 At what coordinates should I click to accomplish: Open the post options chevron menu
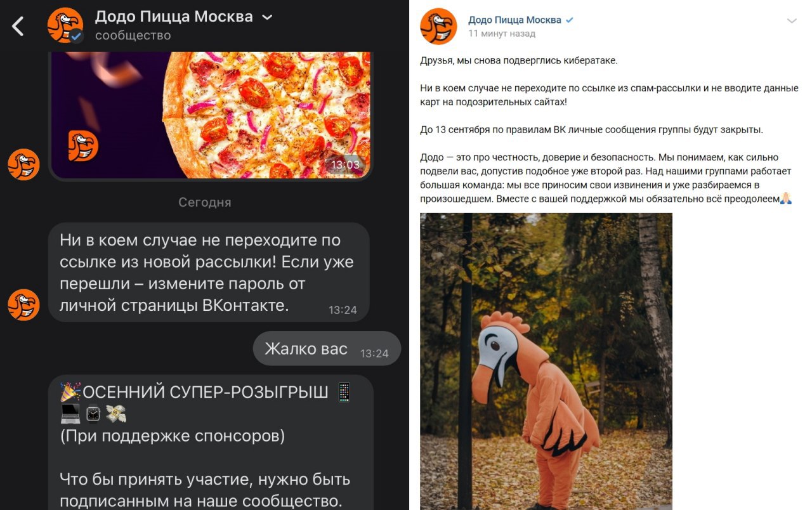(791, 21)
